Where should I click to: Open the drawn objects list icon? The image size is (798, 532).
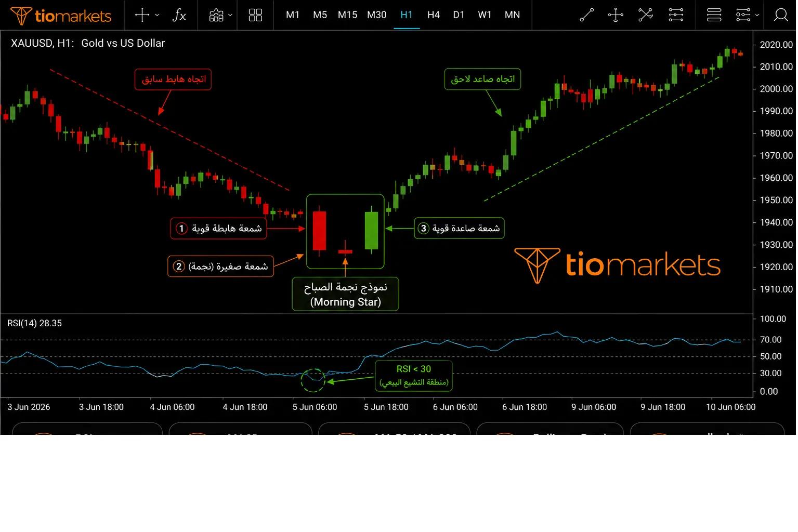point(676,15)
